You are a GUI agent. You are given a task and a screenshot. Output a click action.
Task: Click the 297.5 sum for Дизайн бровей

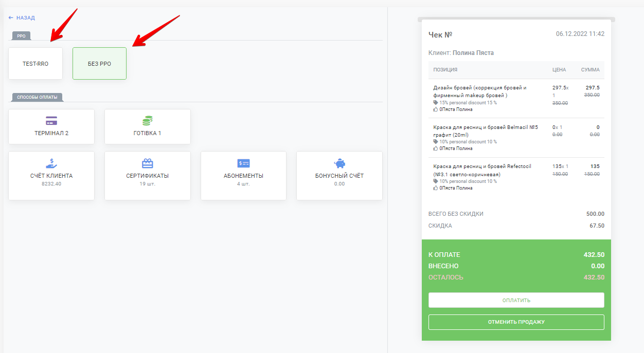click(593, 88)
